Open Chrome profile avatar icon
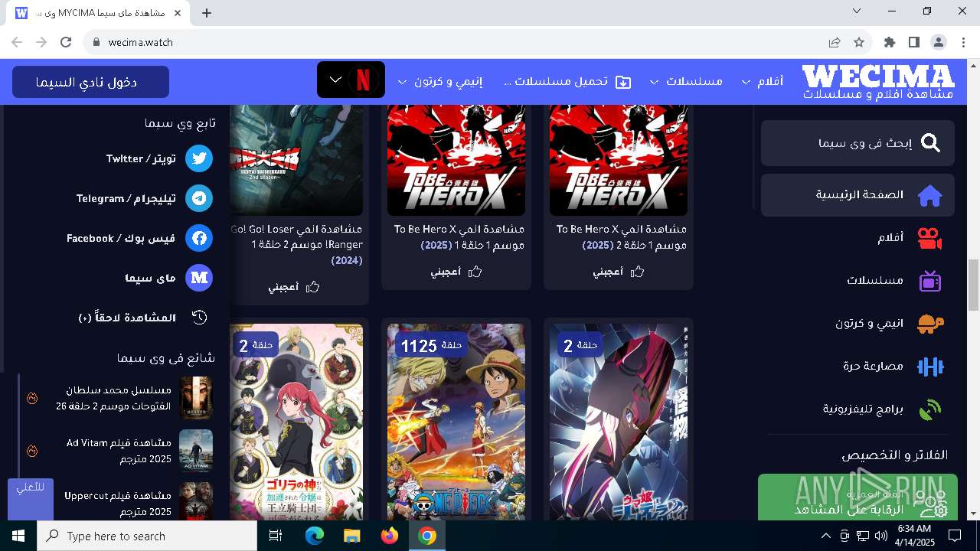980x551 pixels. click(939, 42)
